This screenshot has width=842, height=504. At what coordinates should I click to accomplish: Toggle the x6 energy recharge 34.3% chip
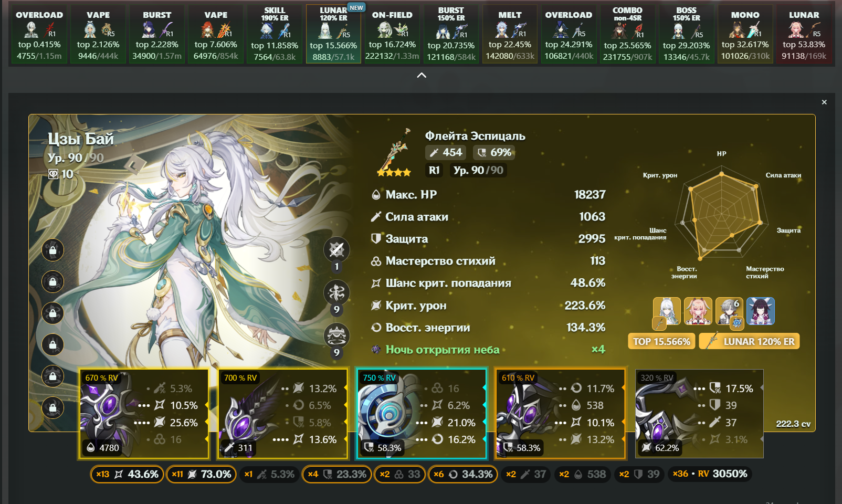[463, 474]
